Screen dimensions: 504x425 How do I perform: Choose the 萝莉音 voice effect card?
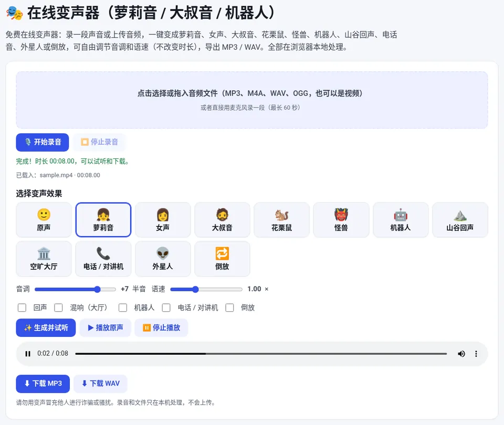point(103,220)
